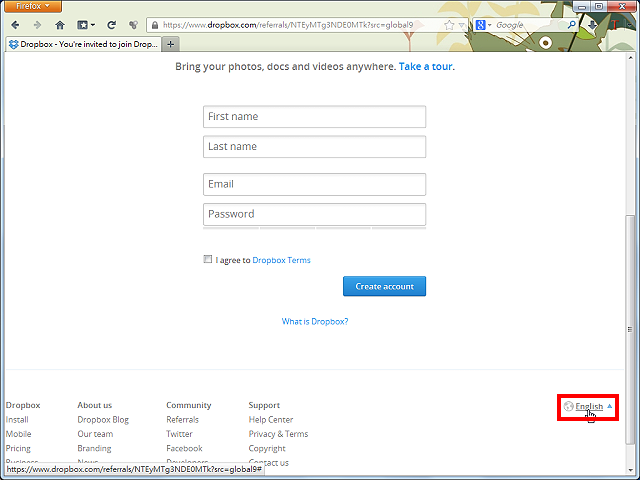Open the Pricing footer link
Viewport: 640px width, 480px height.
tap(18, 449)
